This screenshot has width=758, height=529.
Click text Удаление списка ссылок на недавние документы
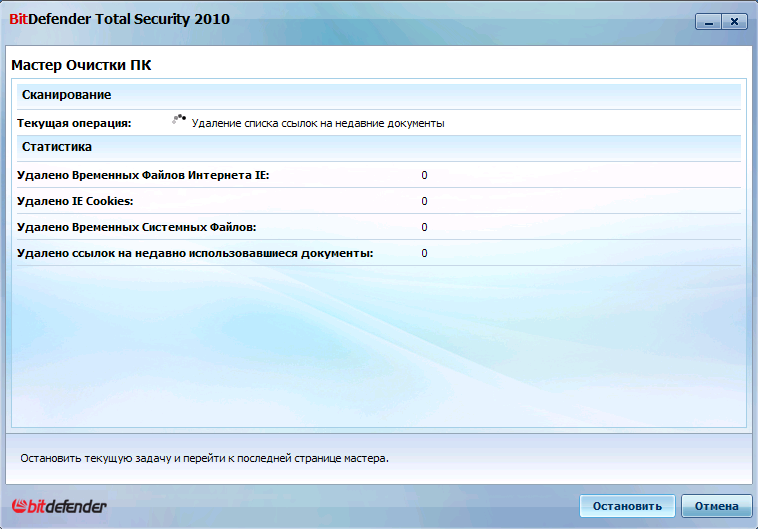point(318,123)
